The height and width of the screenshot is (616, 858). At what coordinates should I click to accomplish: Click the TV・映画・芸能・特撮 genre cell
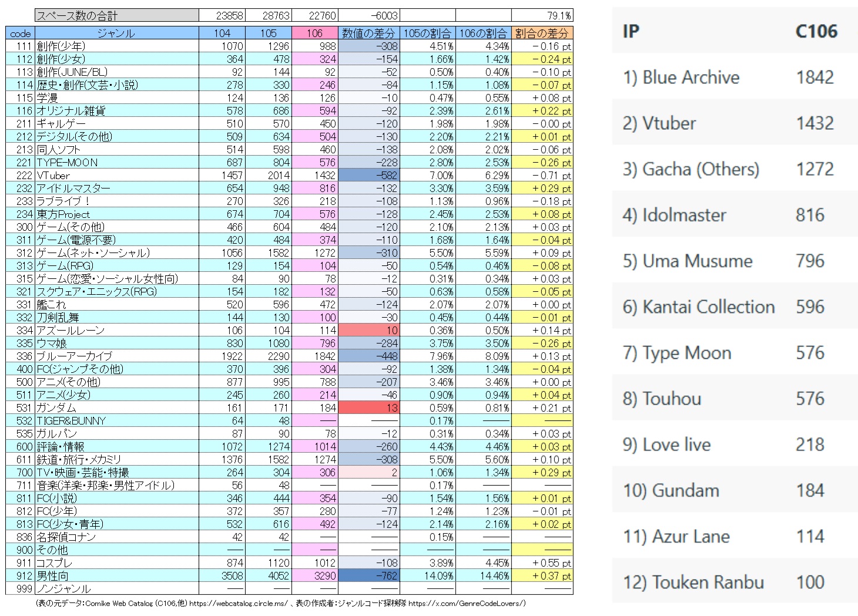pyautogui.click(x=116, y=472)
